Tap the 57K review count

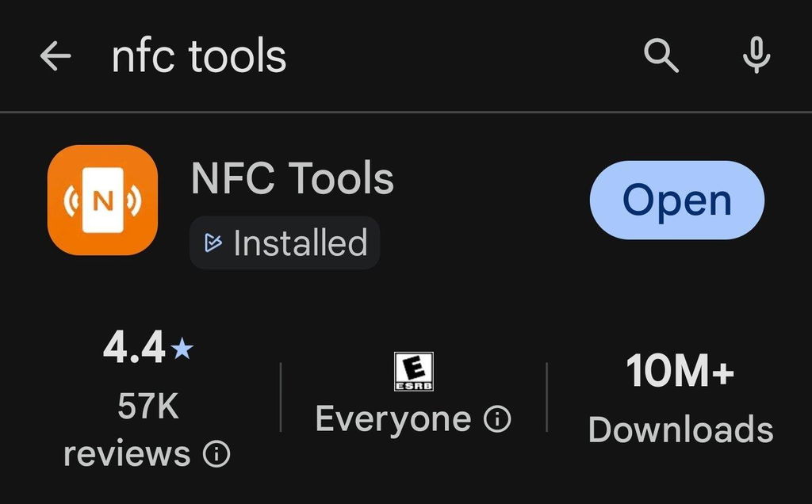[148, 407]
